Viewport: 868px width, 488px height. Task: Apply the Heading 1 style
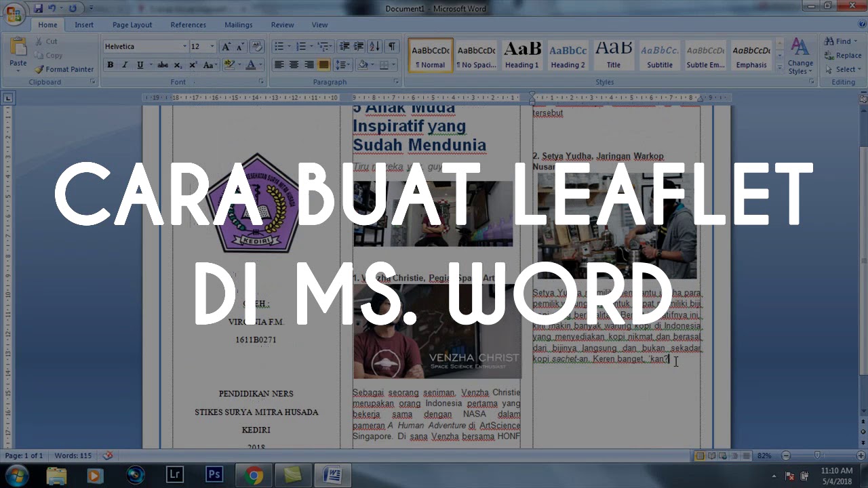[x=522, y=56]
